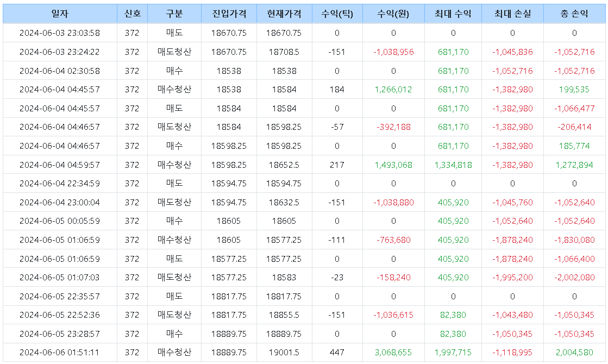
Task: Click the 신호 column header
Action: tap(132, 14)
